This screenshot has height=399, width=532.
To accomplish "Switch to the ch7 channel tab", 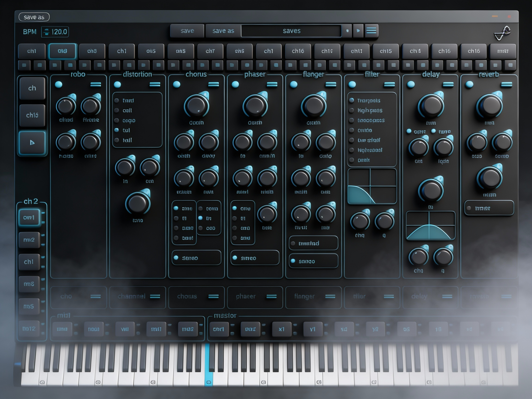I will click(210, 51).
